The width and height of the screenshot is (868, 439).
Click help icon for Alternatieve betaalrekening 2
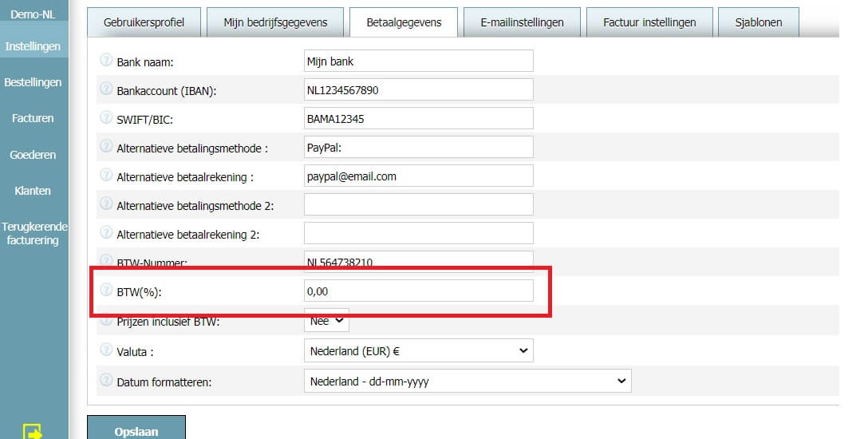106,232
